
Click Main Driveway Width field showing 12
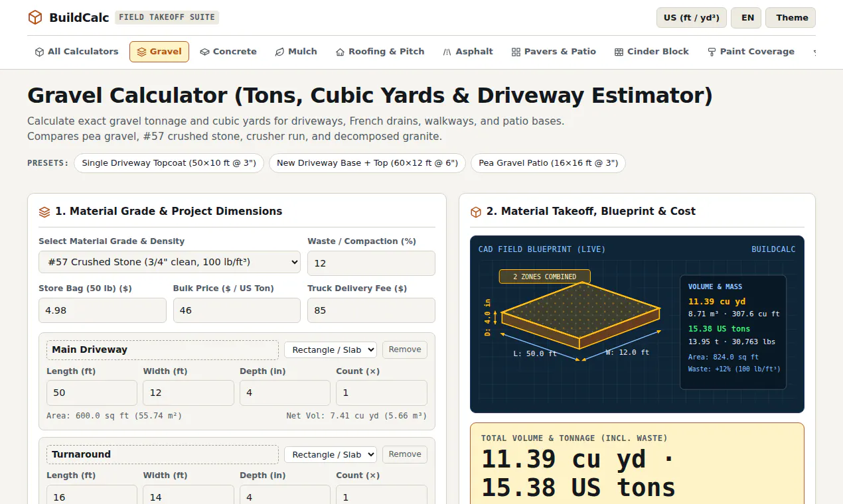tap(189, 393)
